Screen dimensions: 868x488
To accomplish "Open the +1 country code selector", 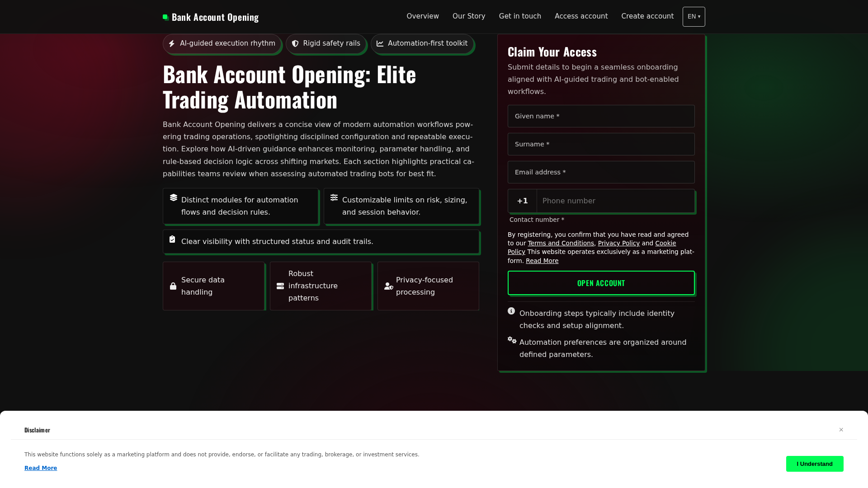I will [x=523, y=201].
